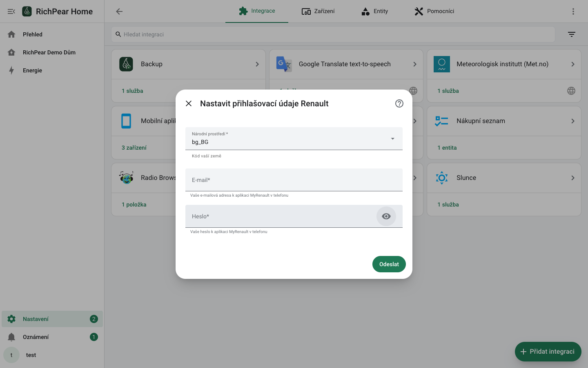Viewport: 588px width, 368px height.
Task: Go back using the arrow icon
Action: click(119, 11)
